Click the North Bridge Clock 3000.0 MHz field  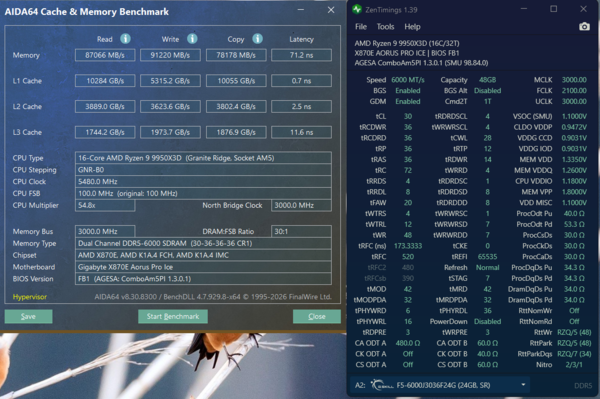click(302, 205)
